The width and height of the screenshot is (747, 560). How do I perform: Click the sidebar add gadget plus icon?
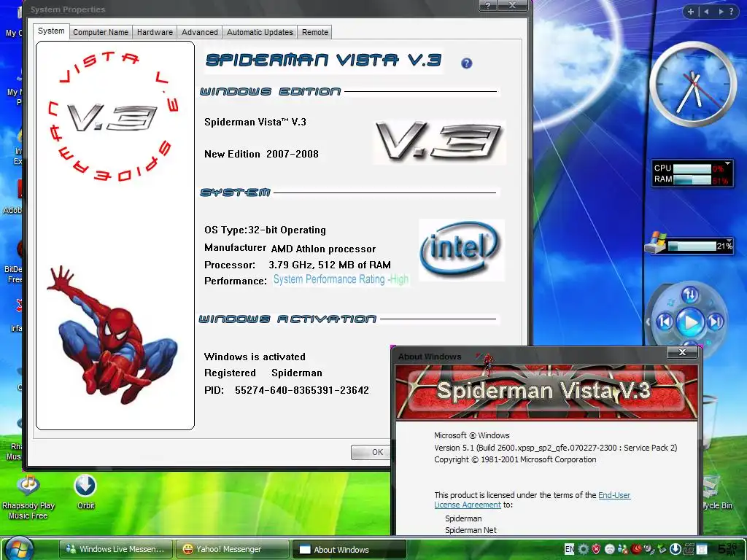pyautogui.click(x=691, y=12)
